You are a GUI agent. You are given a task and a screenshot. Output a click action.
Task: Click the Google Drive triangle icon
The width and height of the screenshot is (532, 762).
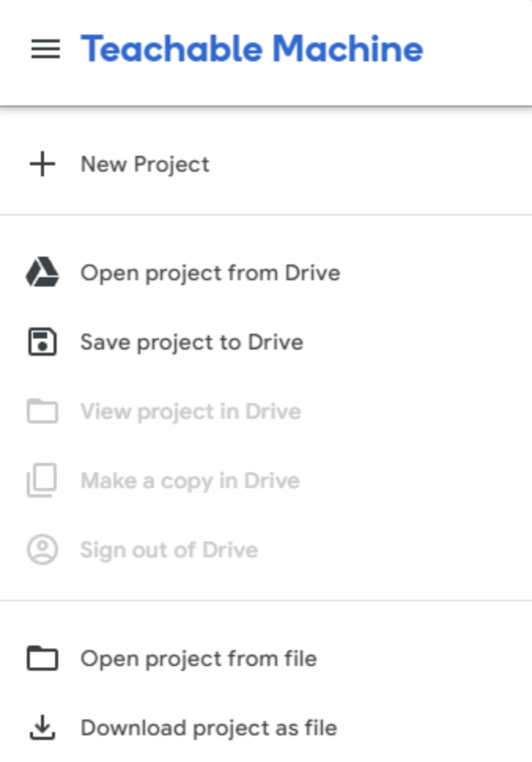pyautogui.click(x=42, y=273)
